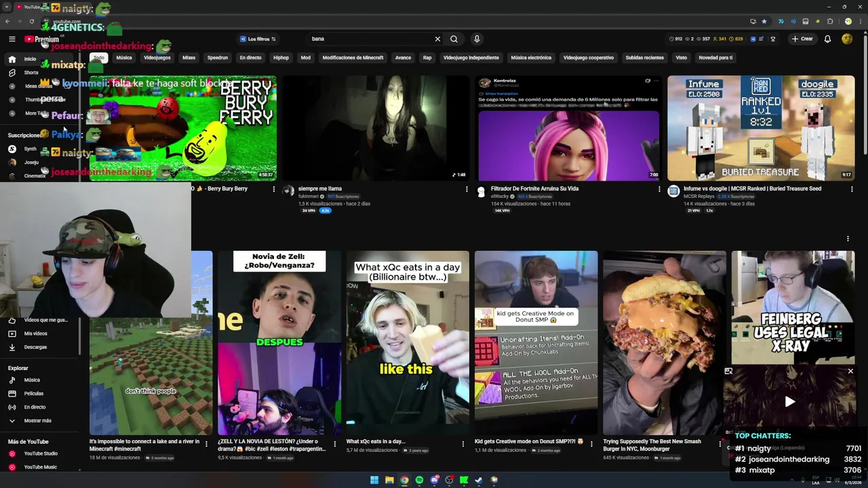This screenshot has width=868, height=488.
Task: Select the Música filter chip
Action: click(124, 58)
